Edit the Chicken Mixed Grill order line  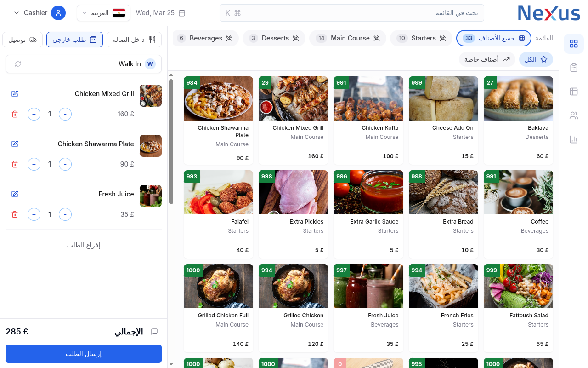[15, 94]
